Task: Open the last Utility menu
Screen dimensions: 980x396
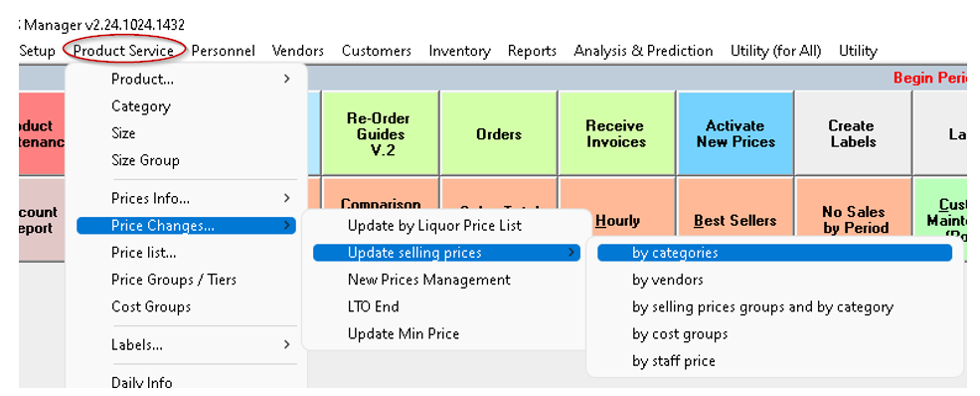Action: 858,51
